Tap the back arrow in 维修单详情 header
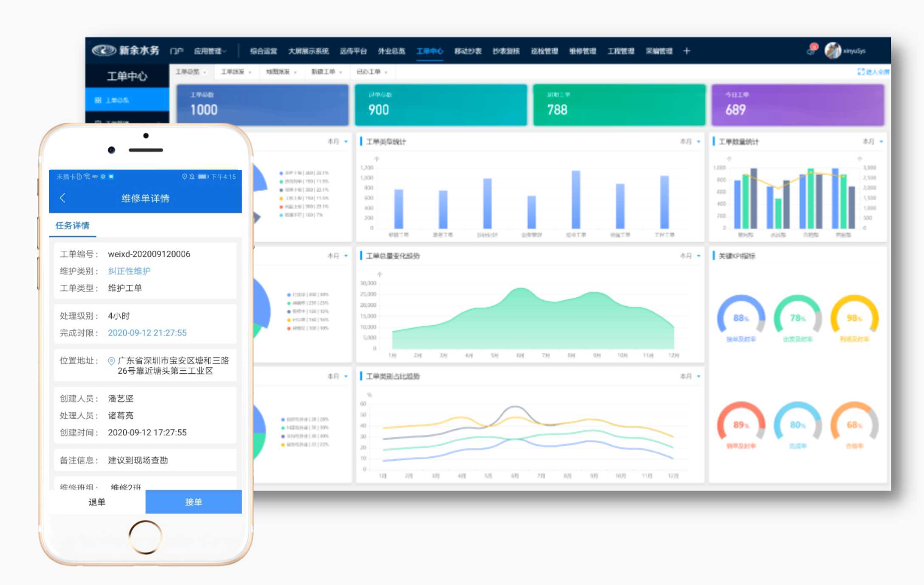This screenshot has width=924, height=585. (62, 198)
